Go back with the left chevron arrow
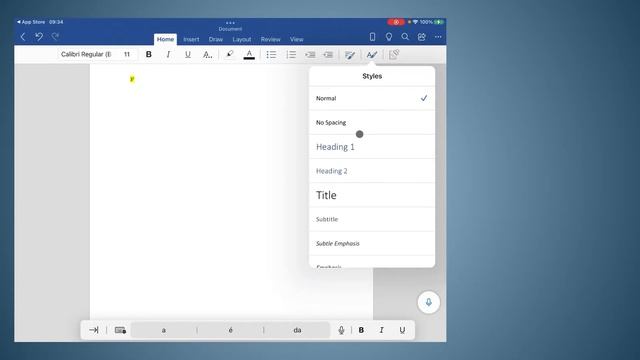 [x=23, y=37]
